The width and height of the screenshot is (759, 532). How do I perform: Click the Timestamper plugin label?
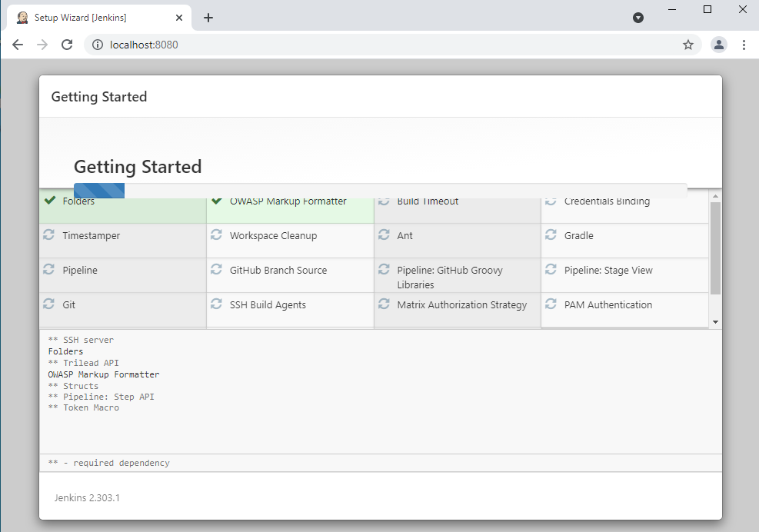pos(91,236)
